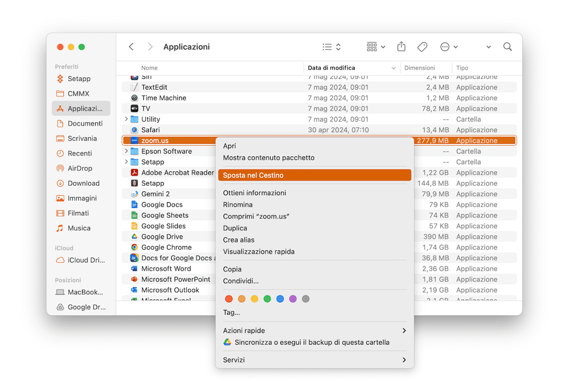Open AirDrop in the sidebar
The width and height of the screenshot is (588, 381).
[81, 168]
